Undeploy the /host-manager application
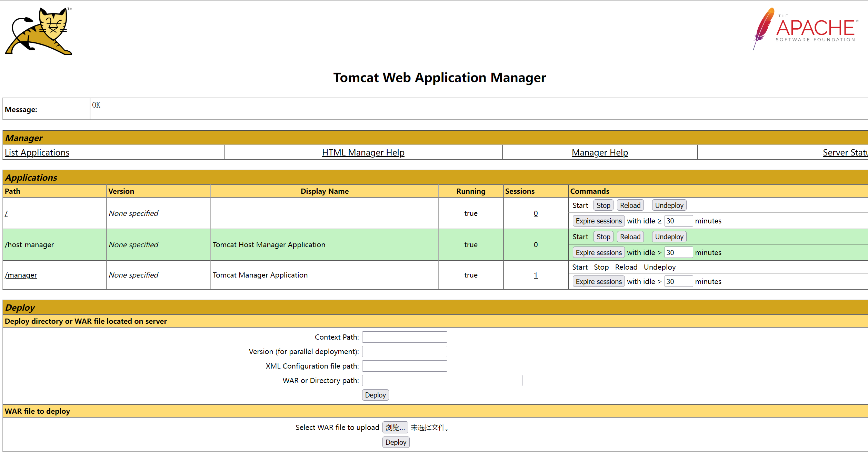Viewport: 868px width, 452px height. click(x=669, y=237)
